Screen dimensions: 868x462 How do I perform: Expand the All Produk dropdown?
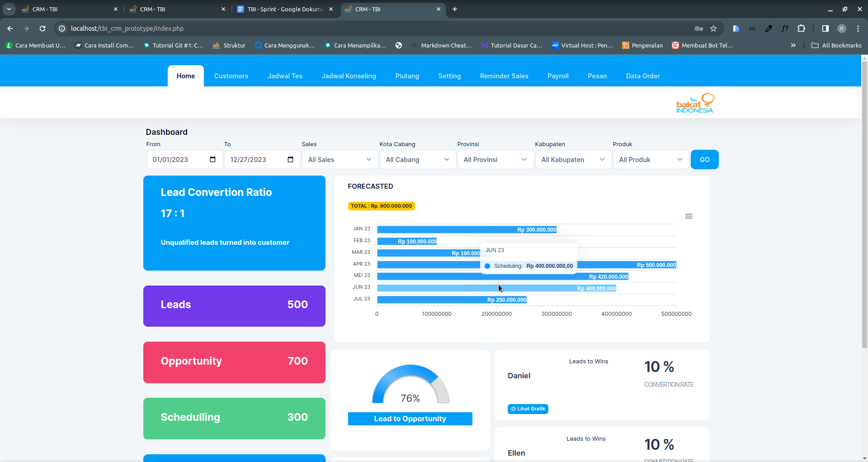(651, 159)
